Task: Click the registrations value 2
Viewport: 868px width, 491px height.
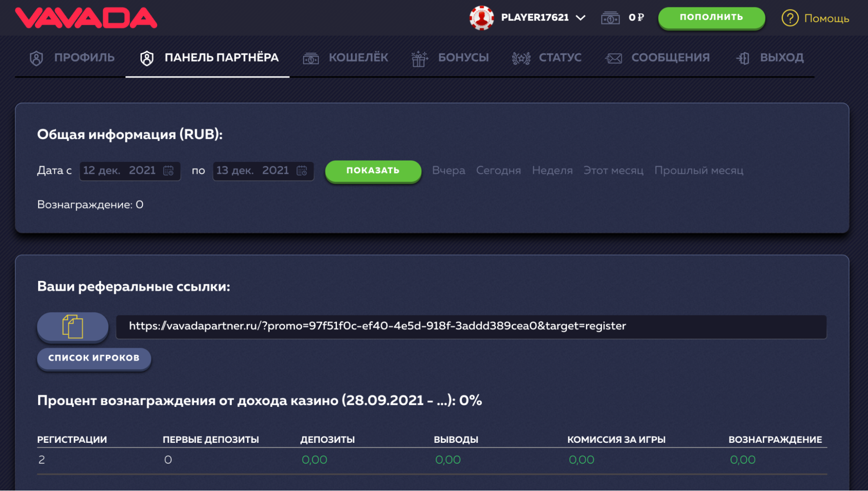Action: [42, 460]
